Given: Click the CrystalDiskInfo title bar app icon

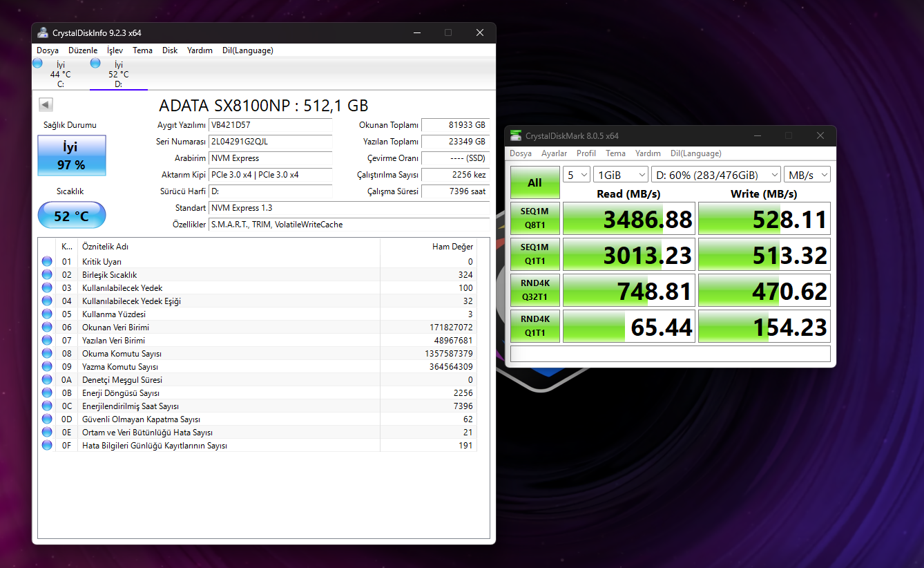Looking at the screenshot, I should [x=43, y=32].
